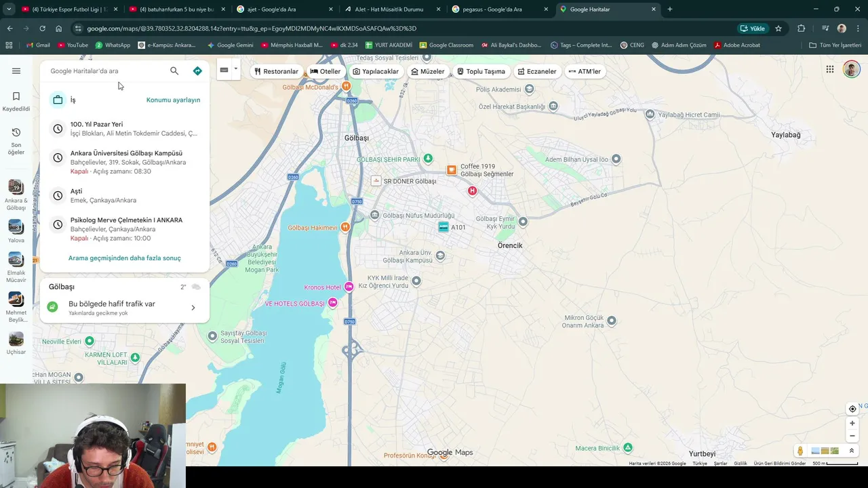The height and width of the screenshot is (488, 868).
Task: Click Ürün Geri Bildirimi Gönder link
Action: [780, 464]
